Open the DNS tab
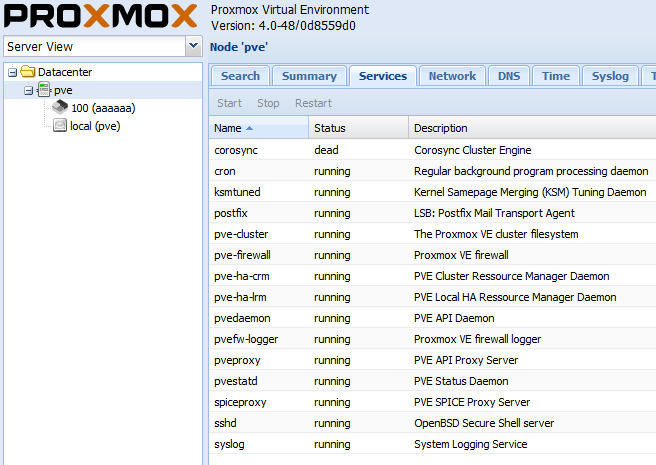This screenshot has width=656, height=465. click(509, 76)
